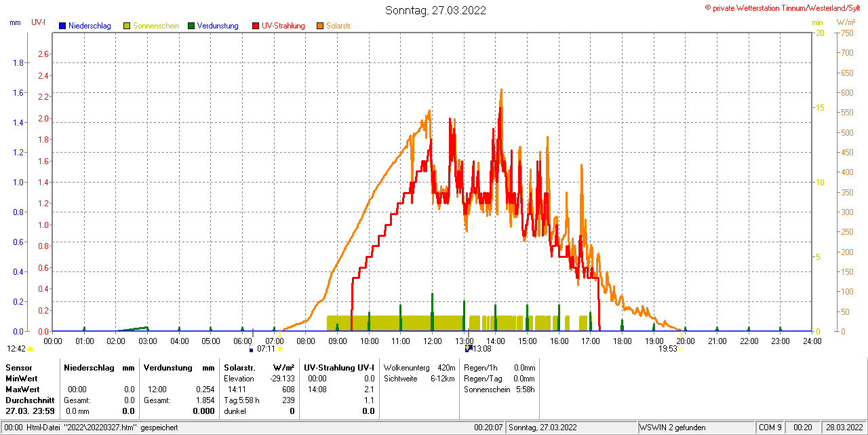This screenshot has width=868, height=435.
Task: Click the 12:00 time axis label
Action: 432,341
